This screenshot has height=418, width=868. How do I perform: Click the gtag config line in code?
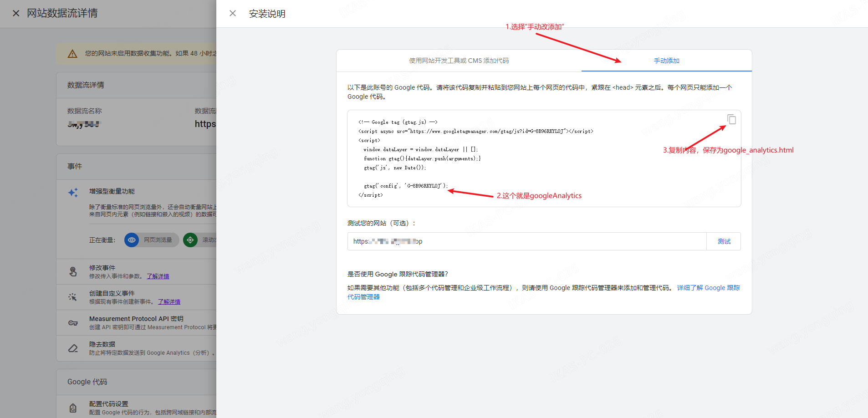click(x=406, y=186)
